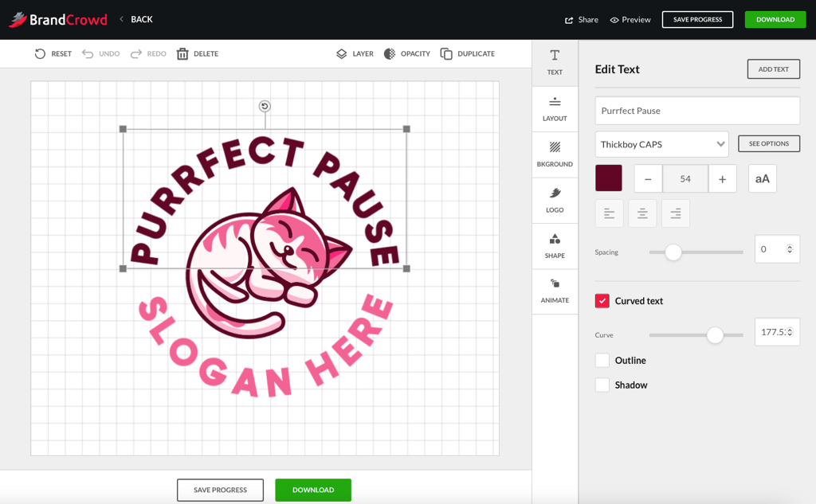Open the Layer ordering tool
This screenshot has height=504, width=816.
(342, 54)
